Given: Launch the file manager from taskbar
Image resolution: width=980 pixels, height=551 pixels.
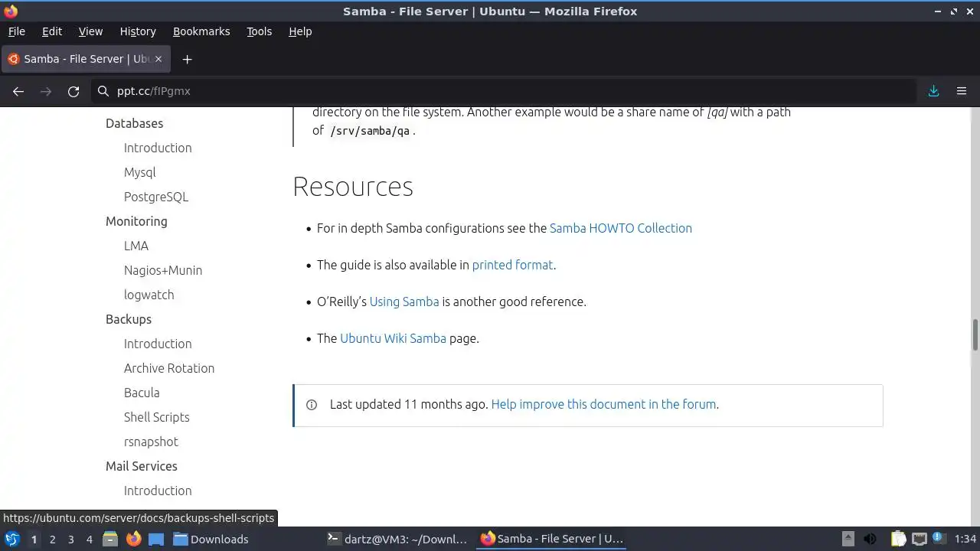Looking at the screenshot, I should (110, 539).
